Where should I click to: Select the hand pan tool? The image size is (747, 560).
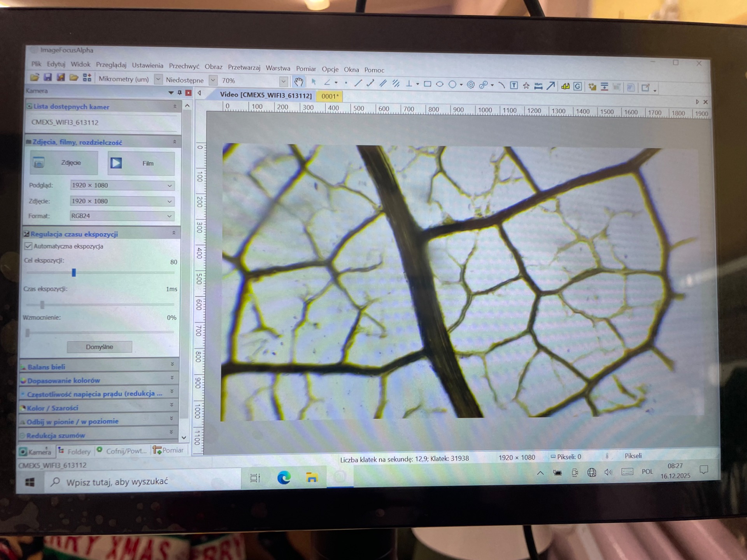(298, 82)
